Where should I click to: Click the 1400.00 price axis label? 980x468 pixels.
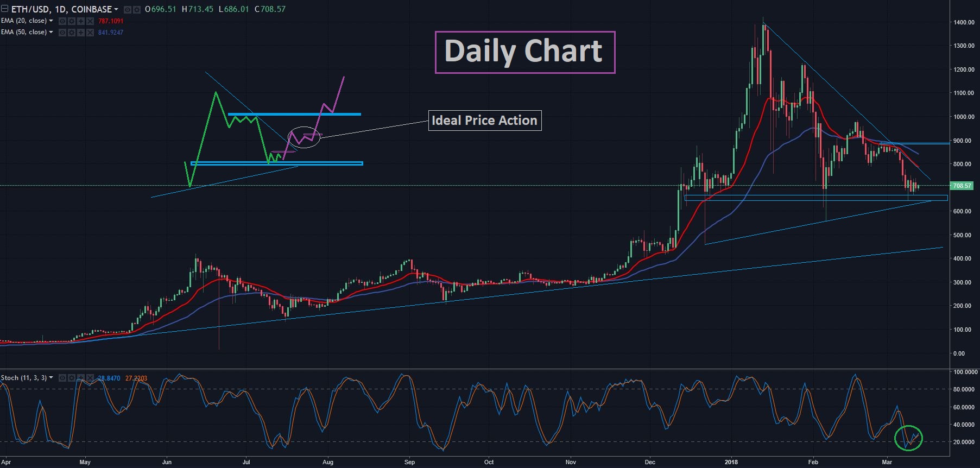tap(964, 22)
